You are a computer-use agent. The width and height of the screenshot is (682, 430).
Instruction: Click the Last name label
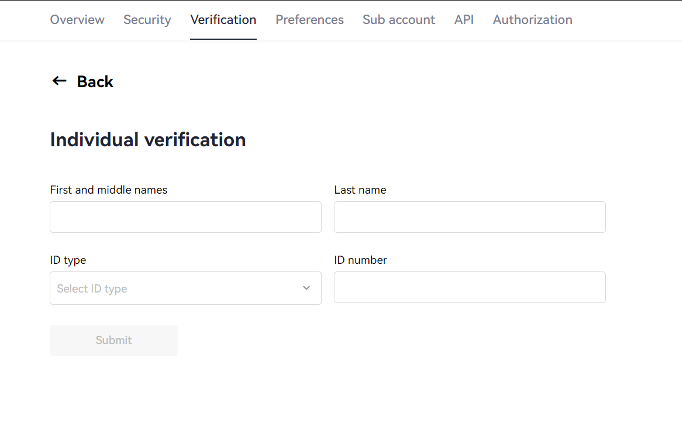360,190
